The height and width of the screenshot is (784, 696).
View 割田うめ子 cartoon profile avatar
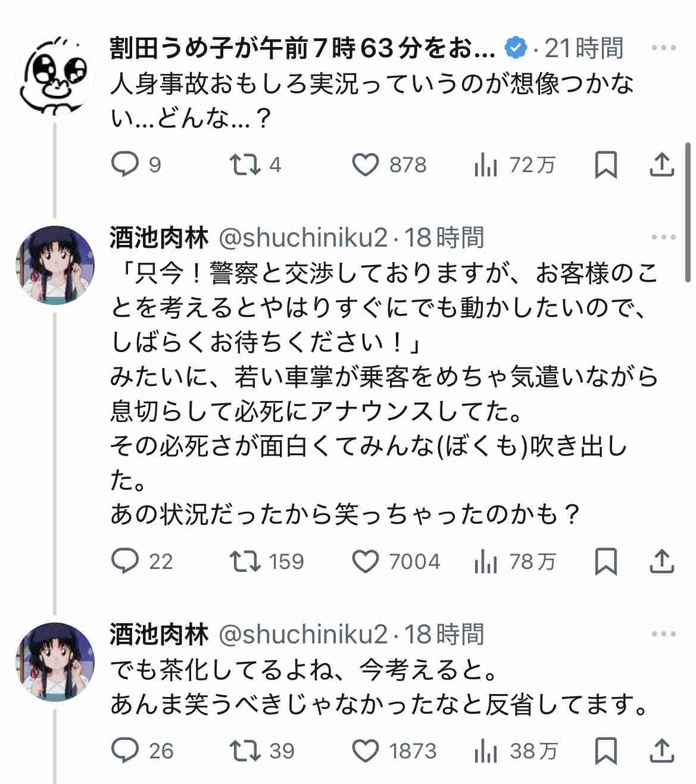[x=55, y=75]
